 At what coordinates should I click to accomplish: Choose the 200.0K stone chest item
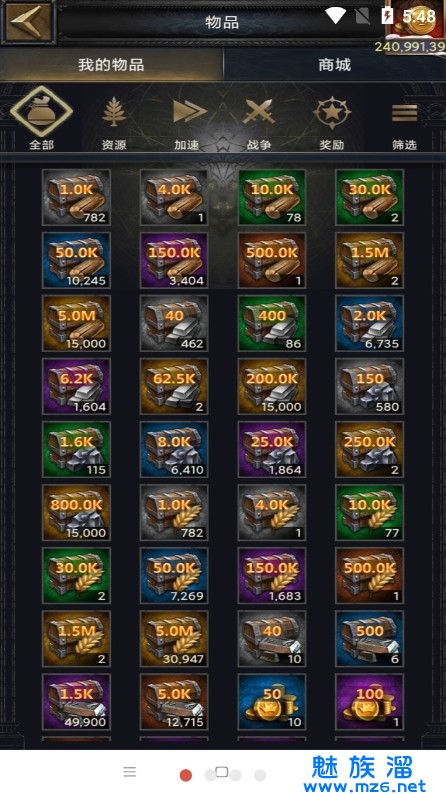click(x=272, y=386)
